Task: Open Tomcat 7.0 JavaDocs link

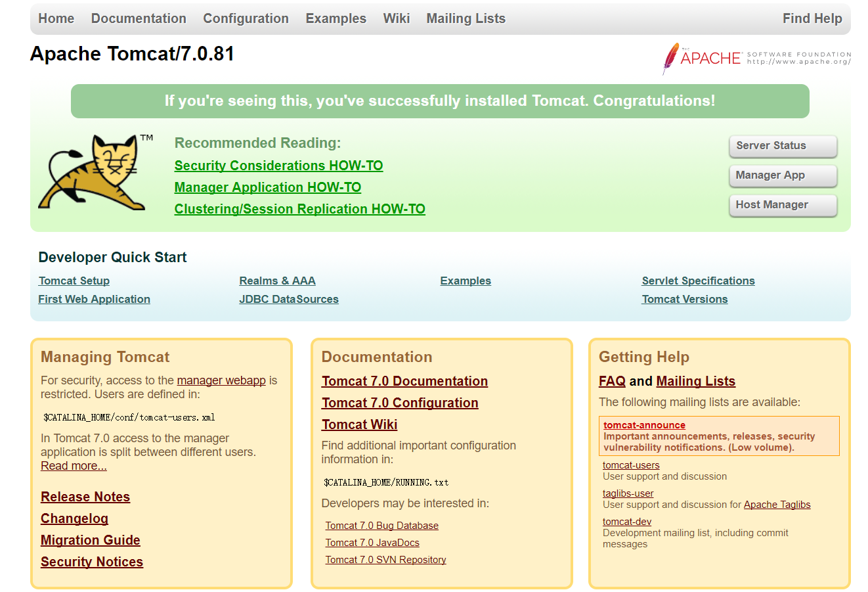Action: tap(372, 543)
